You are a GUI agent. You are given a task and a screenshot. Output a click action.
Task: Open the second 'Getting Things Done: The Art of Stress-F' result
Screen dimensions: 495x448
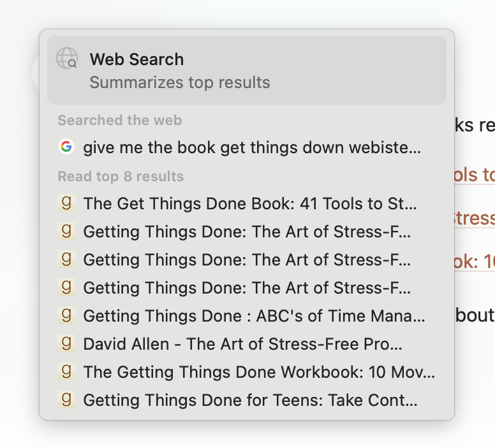(x=247, y=260)
